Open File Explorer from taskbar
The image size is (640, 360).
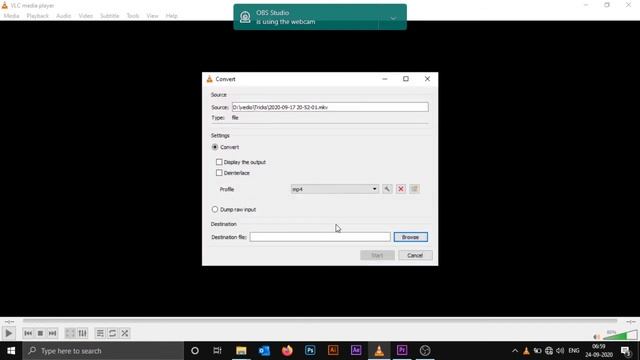(x=241, y=351)
